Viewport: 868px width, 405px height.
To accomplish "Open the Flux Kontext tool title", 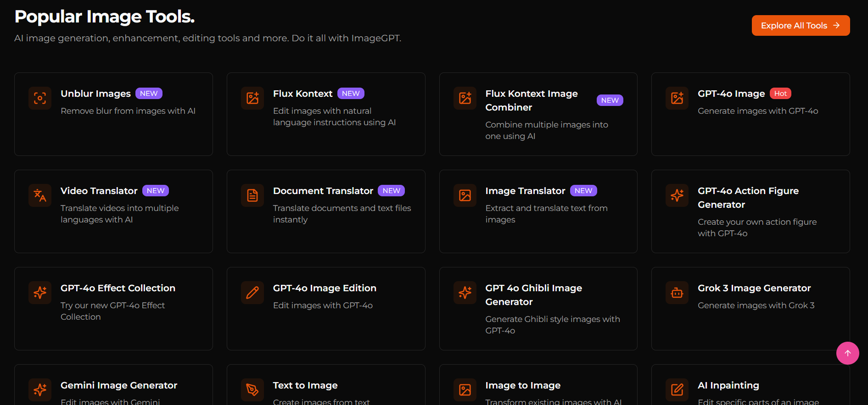I will click(302, 94).
